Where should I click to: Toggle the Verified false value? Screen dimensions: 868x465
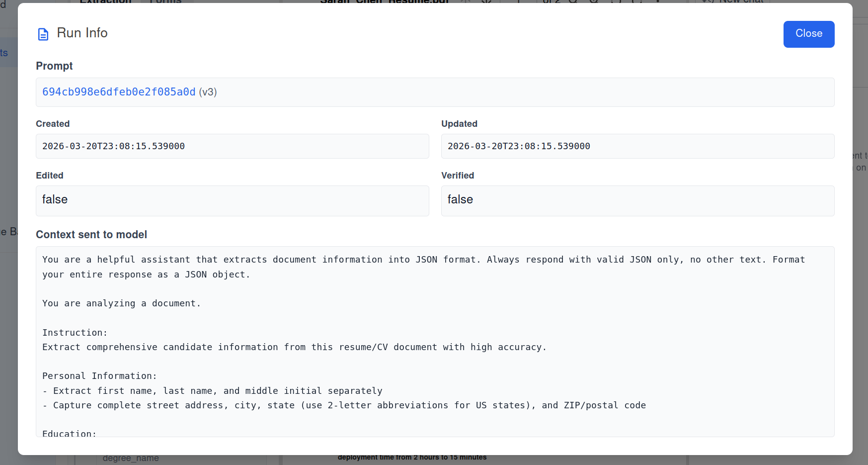click(x=637, y=200)
